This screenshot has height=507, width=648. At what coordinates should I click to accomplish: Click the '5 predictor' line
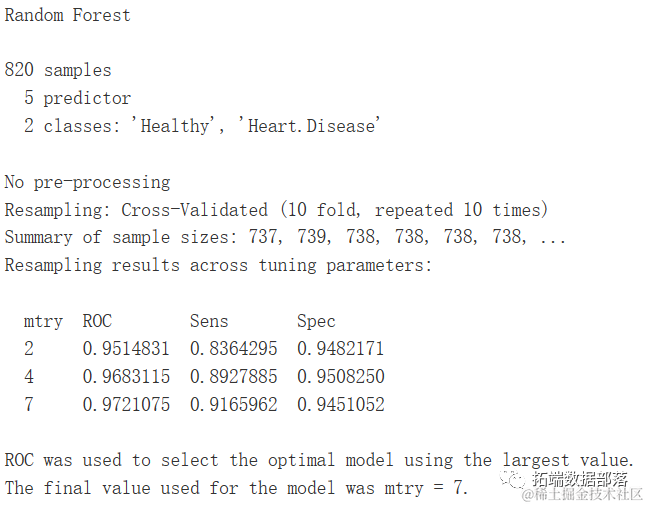(77, 98)
